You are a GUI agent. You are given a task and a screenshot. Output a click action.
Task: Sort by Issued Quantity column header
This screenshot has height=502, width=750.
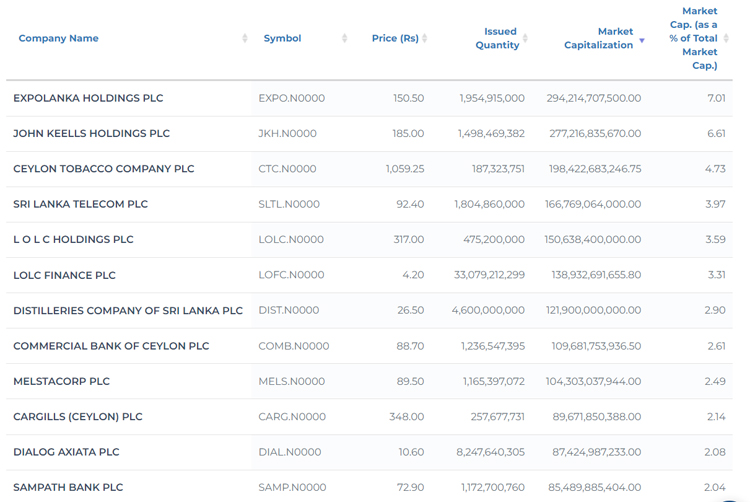pyautogui.click(x=497, y=38)
